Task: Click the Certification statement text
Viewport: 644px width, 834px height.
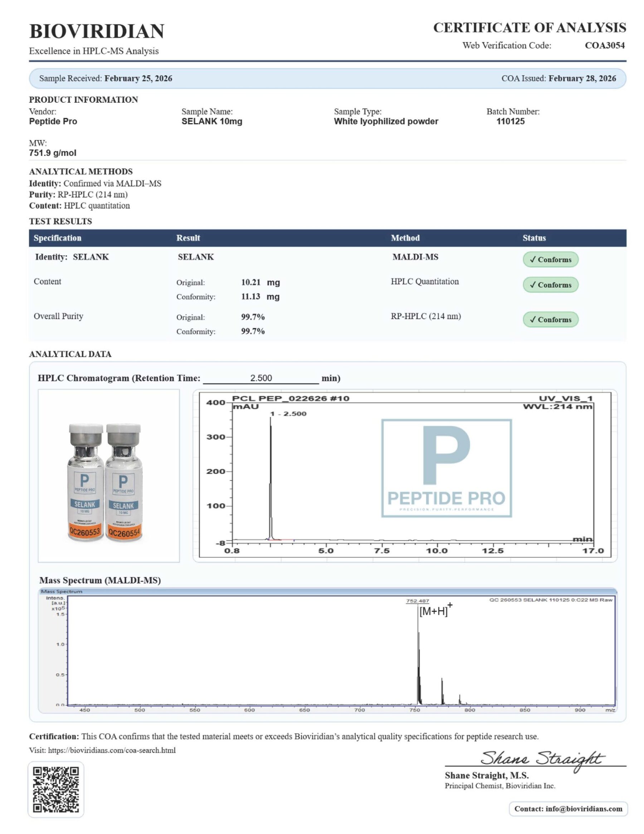Action: click(284, 736)
